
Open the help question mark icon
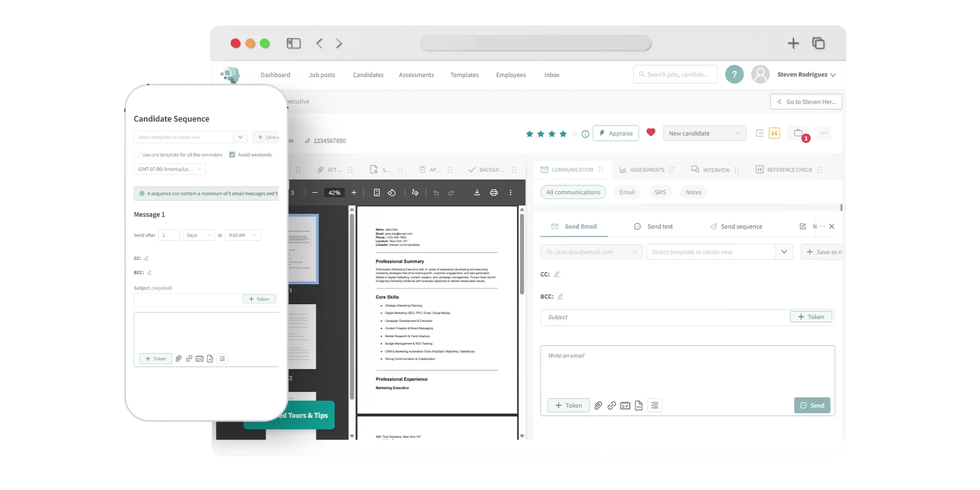click(x=734, y=75)
